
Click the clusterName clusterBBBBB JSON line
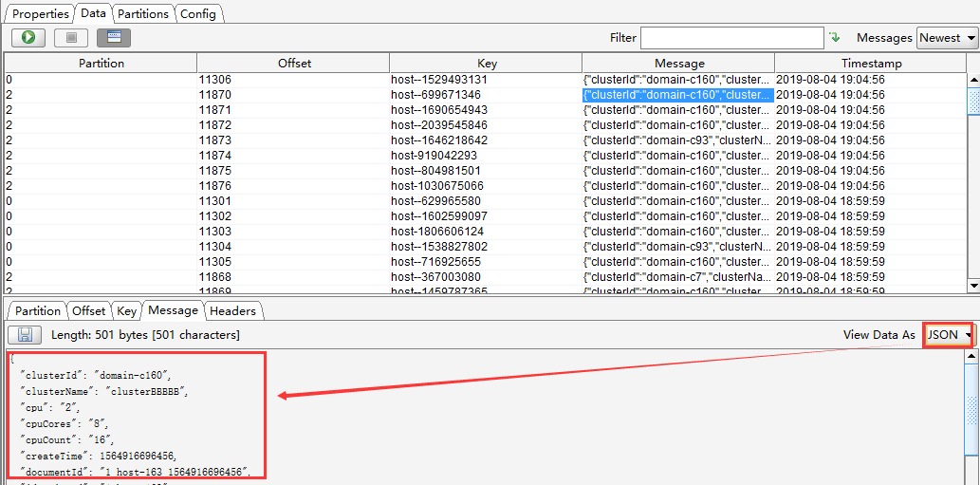pyautogui.click(x=104, y=392)
